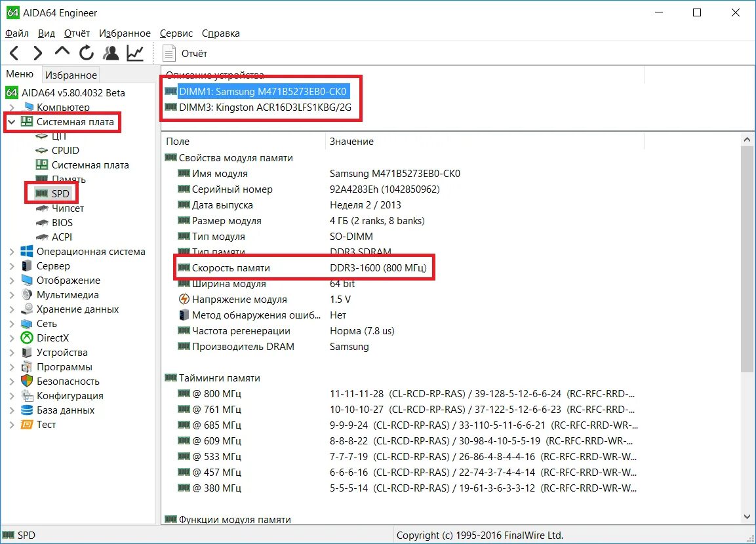The image size is (756, 544).
Task: Expand the Хранение данных branch
Action: [x=12, y=309]
